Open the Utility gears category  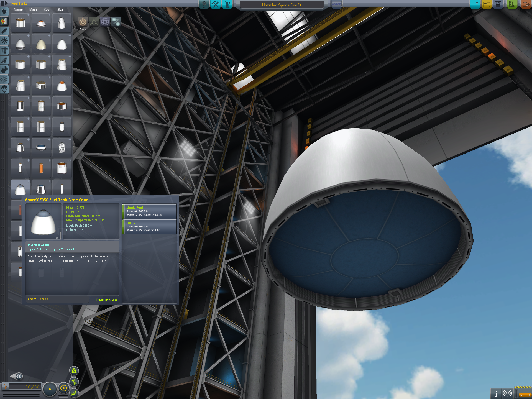[4, 70]
